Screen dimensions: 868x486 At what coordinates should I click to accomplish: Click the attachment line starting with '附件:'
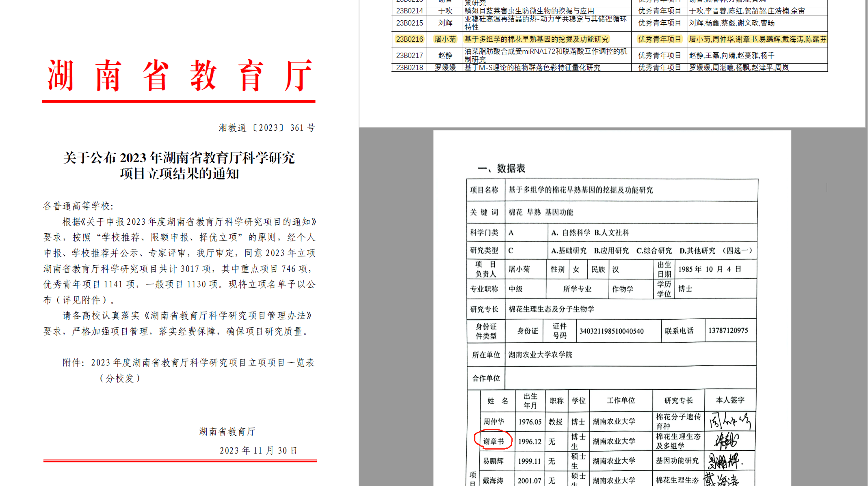point(188,362)
